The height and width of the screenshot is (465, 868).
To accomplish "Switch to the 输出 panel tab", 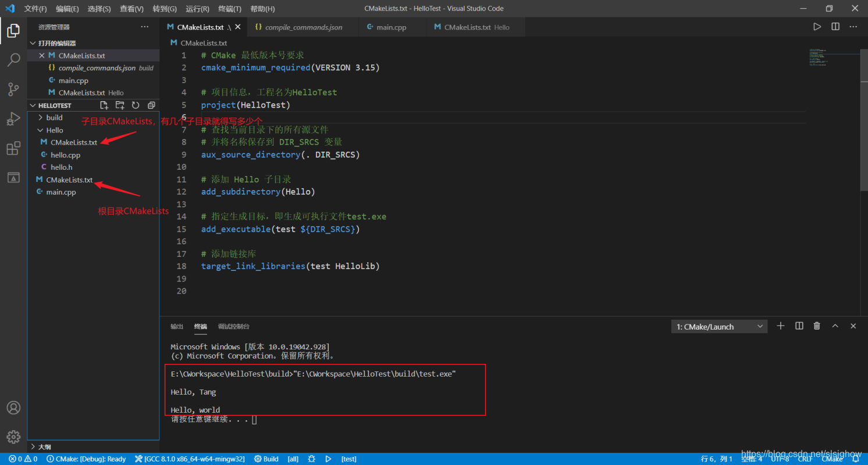I will pos(177,327).
